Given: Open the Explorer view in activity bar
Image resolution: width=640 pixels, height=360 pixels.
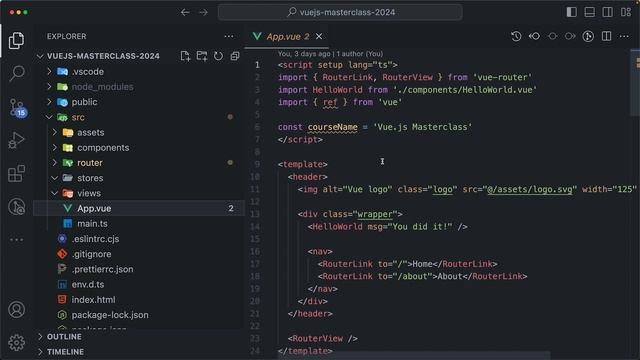Looking at the screenshot, I should click(x=16, y=40).
